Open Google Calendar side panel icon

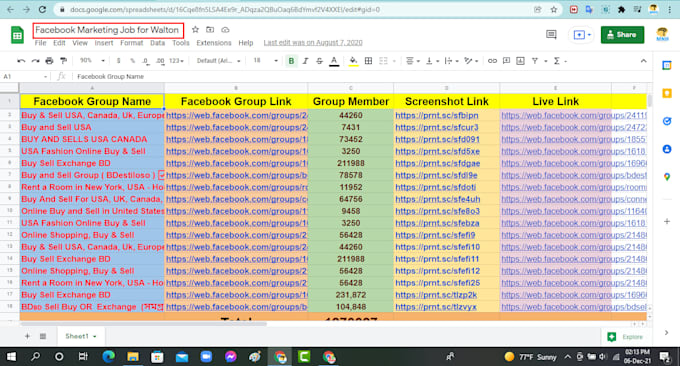coord(667,65)
